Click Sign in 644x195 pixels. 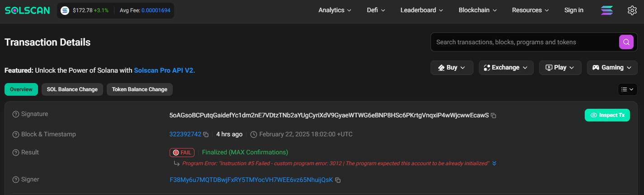(x=574, y=10)
